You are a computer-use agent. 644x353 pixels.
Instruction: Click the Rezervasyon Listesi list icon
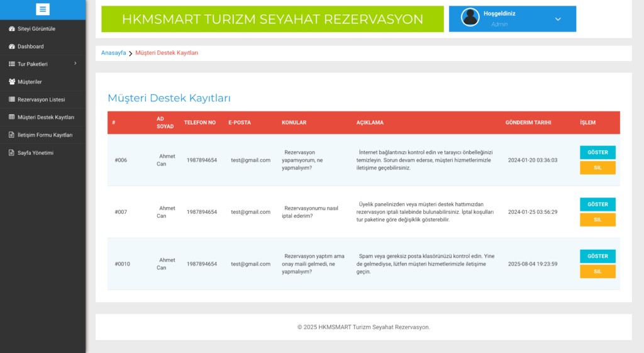pyautogui.click(x=12, y=99)
